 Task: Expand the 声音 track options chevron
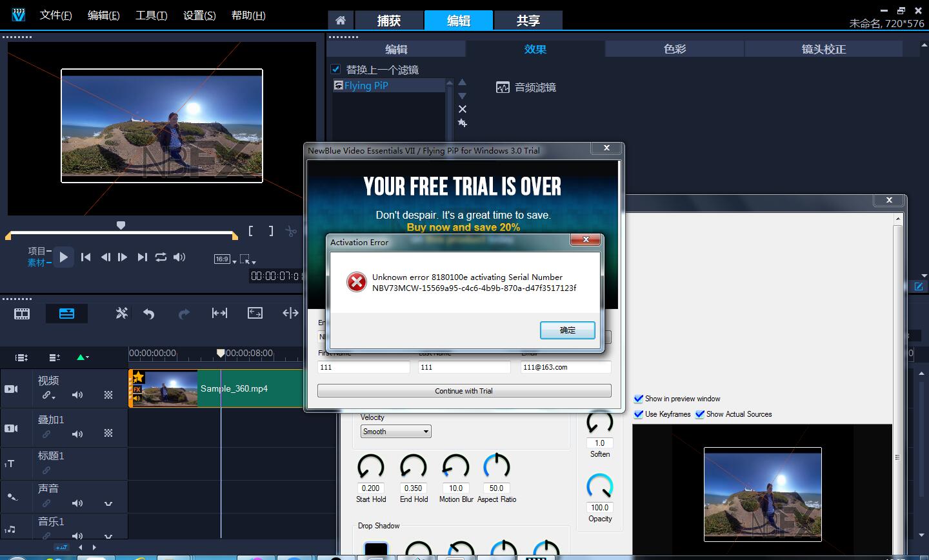(108, 504)
